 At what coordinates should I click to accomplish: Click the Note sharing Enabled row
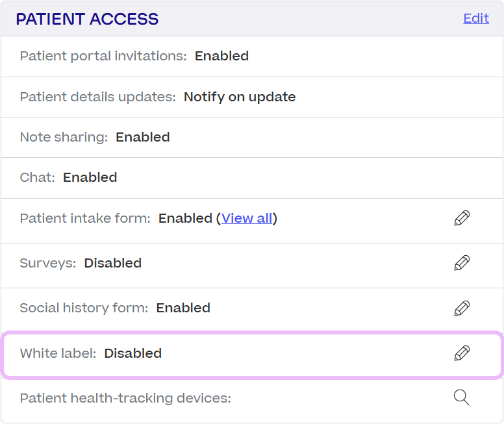252,138
